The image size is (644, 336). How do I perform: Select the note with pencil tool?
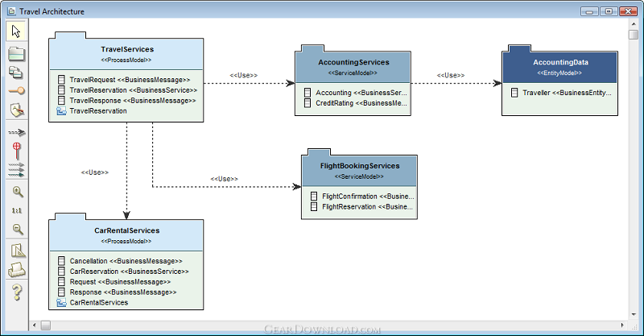pyautogui.click(x=17, y=110)
